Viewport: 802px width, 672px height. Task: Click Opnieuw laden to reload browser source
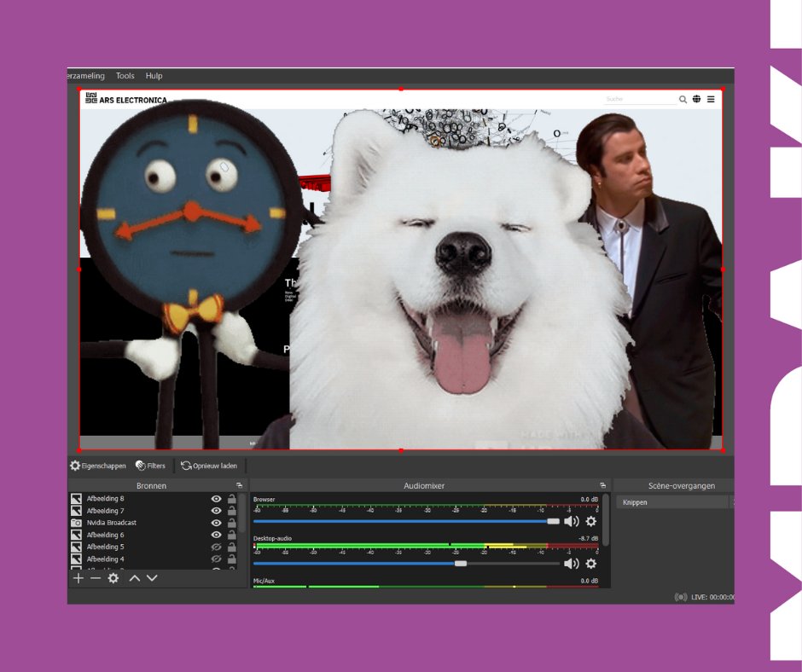coord(209,466)
